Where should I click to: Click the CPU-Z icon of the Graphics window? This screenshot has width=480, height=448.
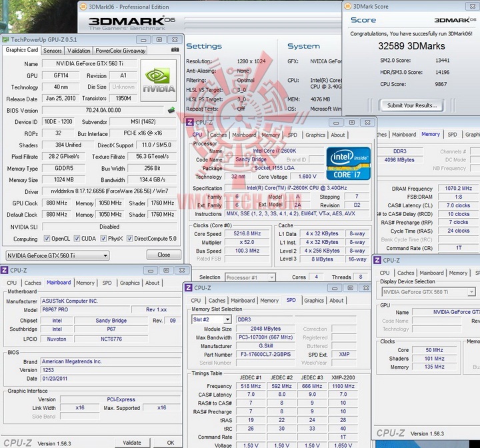(x=377, y=260)
